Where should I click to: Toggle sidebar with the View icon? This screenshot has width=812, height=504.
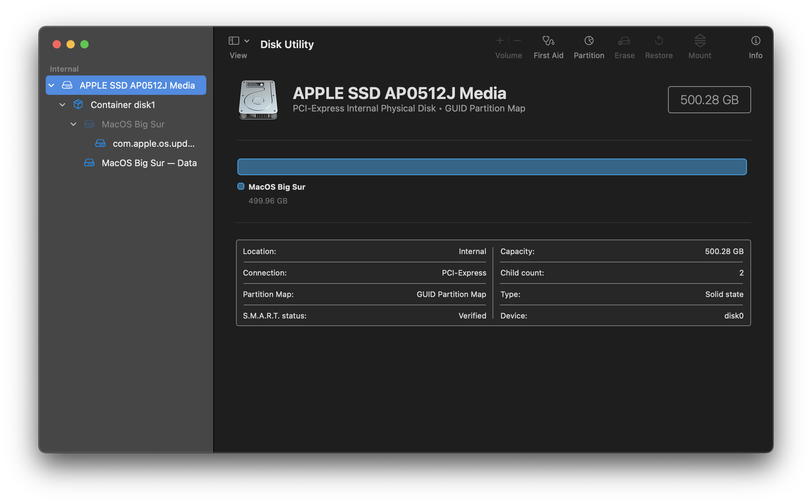234,41
